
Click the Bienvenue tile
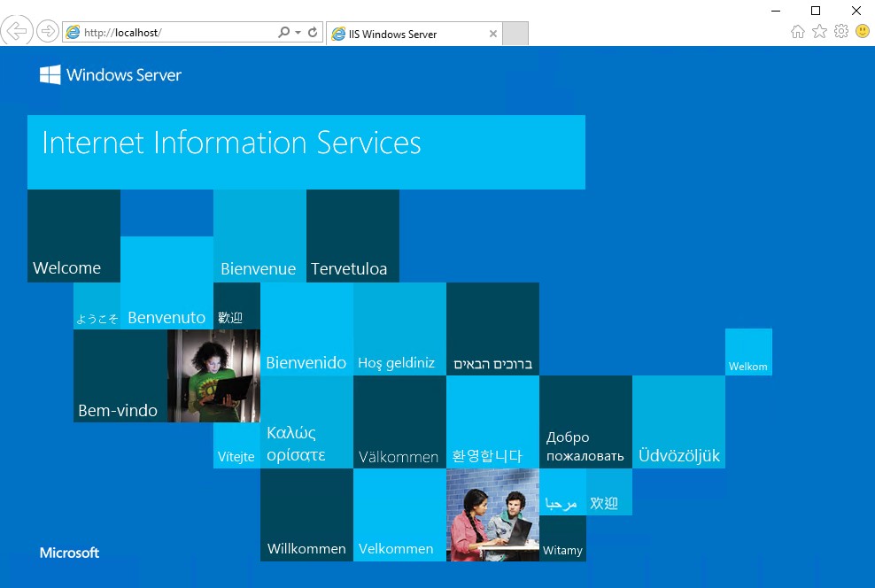[x=259, y=235]
